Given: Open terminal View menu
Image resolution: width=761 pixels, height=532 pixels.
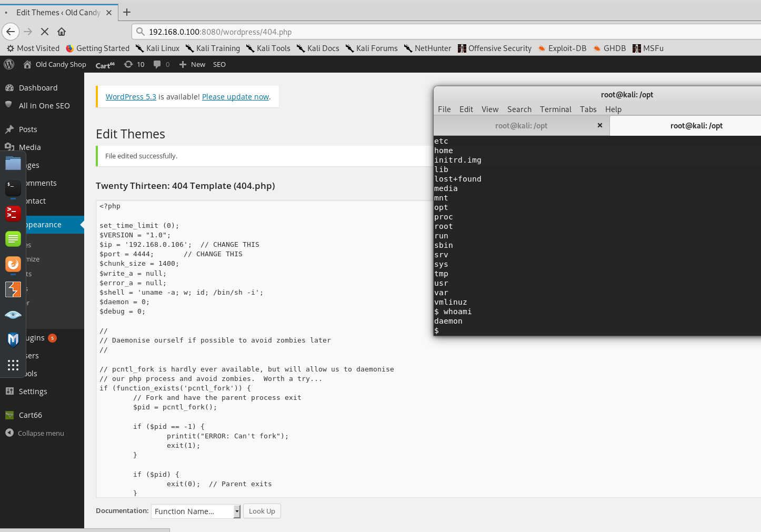Looking at the screenshot, I should 490,109.
